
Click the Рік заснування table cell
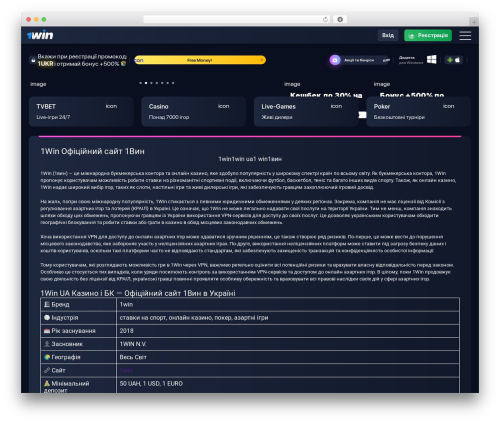(79, 331)
